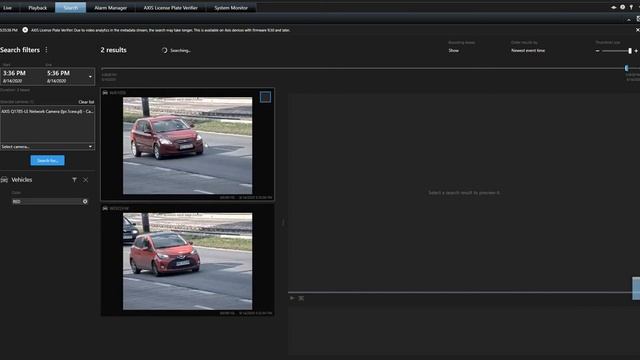Open the Alarm Manager tab

pyautogui.click(x=111, y=8)
